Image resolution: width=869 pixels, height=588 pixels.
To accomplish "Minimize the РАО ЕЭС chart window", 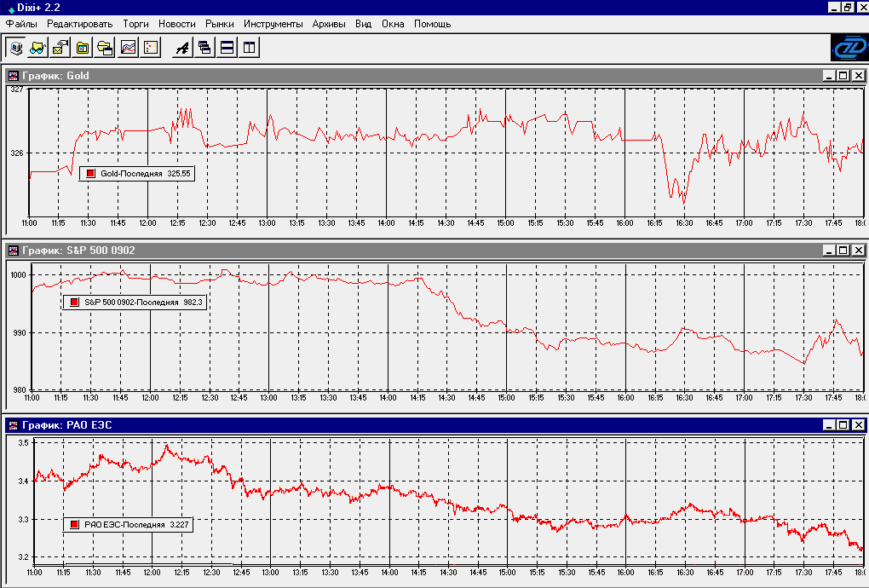I will pyautogui.click(x=829, y=425).
